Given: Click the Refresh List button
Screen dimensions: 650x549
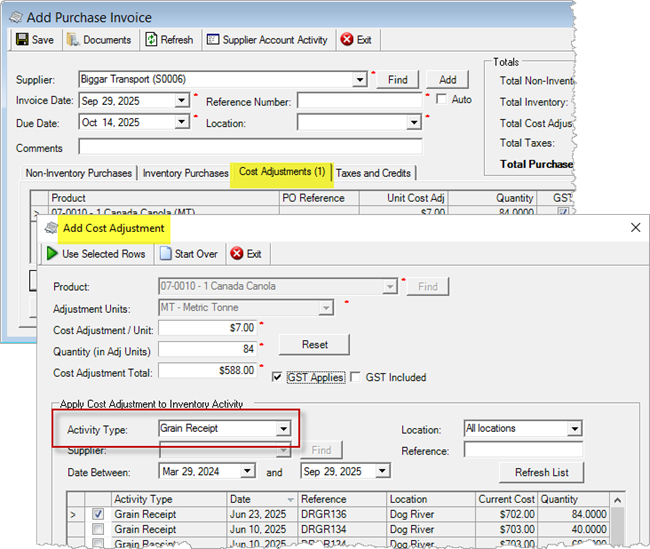Looking at the screenshot, I should [x=541, y=472].
